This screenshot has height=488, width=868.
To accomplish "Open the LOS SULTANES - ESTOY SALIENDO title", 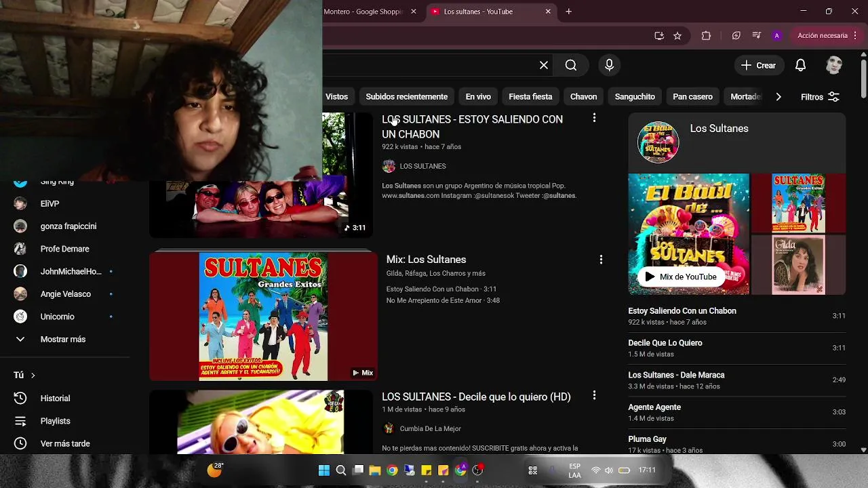I will (x=472, y=127).
